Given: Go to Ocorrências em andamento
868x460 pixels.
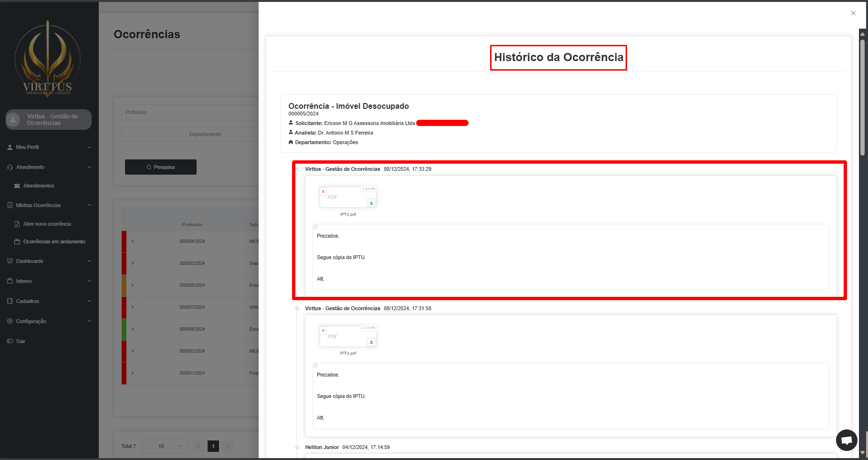Looking at the screenshot, I should [54, 241].
